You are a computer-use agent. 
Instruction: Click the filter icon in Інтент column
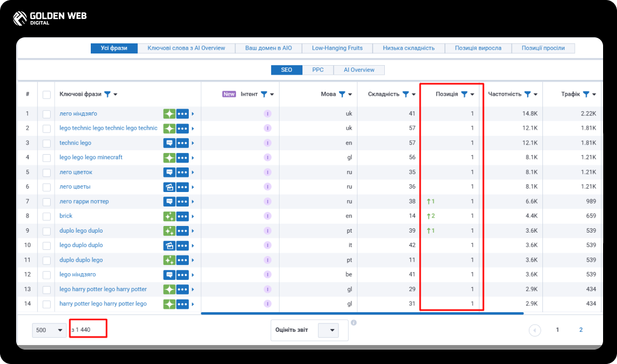264,95
